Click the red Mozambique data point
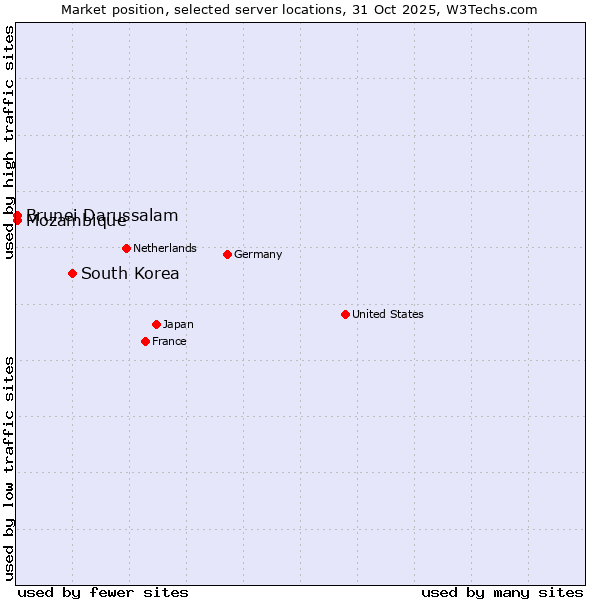600x600 pixels. pos(17,221)
